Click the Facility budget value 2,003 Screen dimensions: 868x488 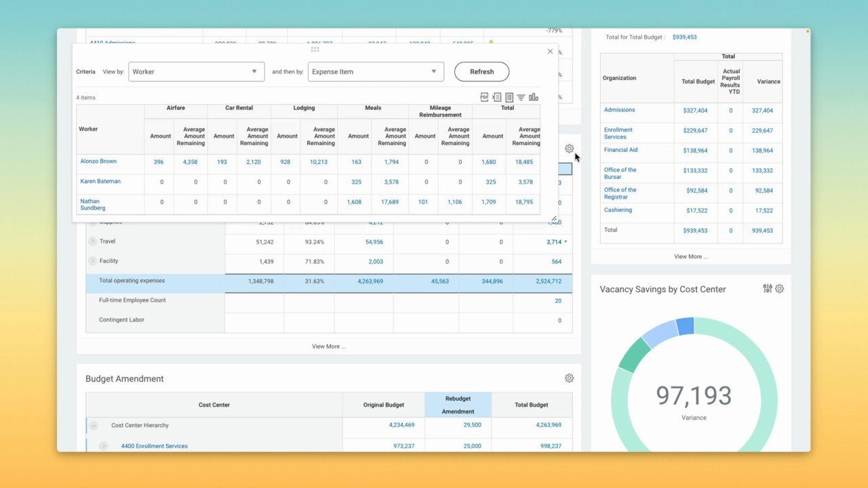tap(376, 262)
